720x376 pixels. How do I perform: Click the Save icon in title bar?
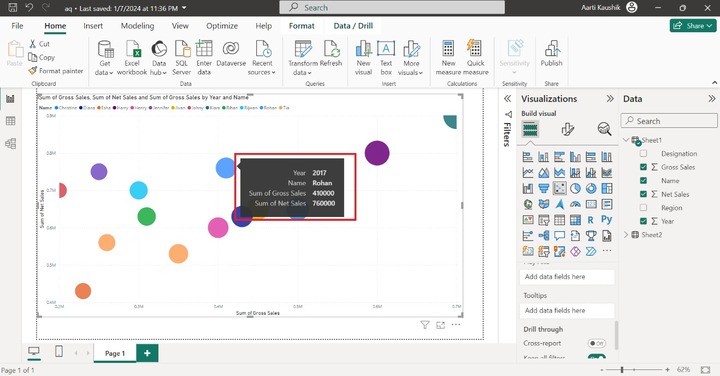(x=13, y=7)
